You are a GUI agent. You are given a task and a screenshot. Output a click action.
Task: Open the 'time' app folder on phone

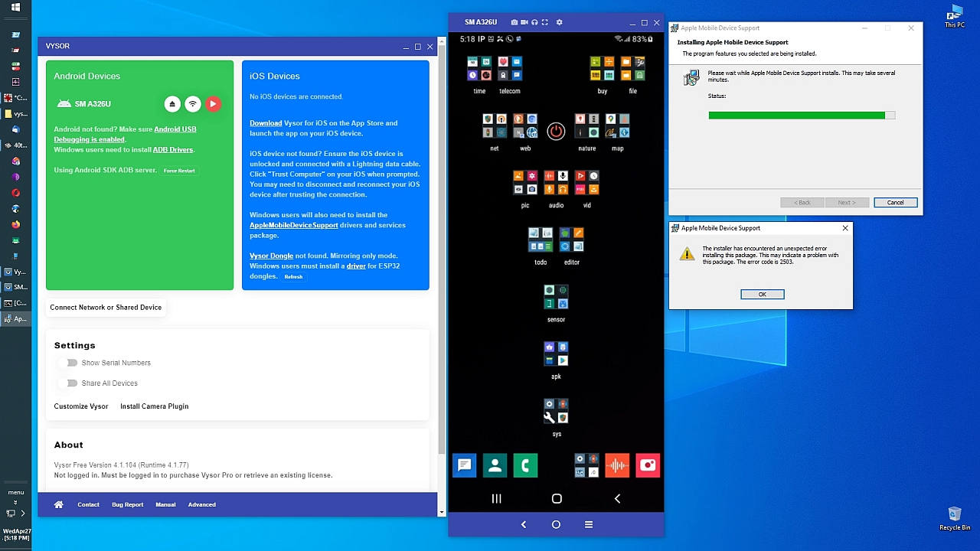click(479, 75)
